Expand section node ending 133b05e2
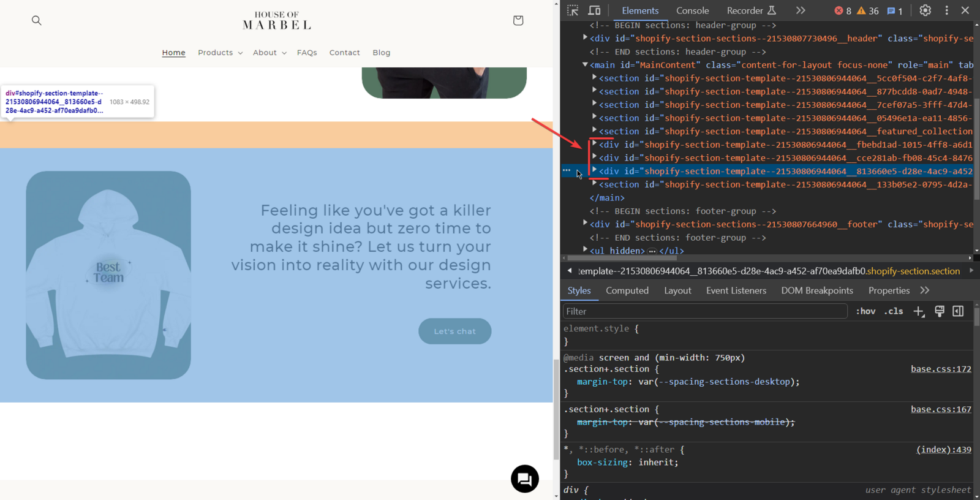 [x=594, y=184]
